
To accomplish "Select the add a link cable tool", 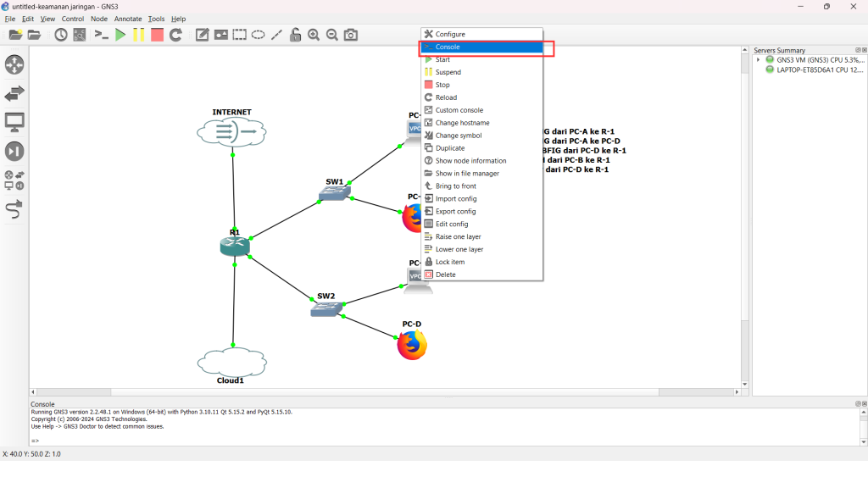I will (14, 208).
